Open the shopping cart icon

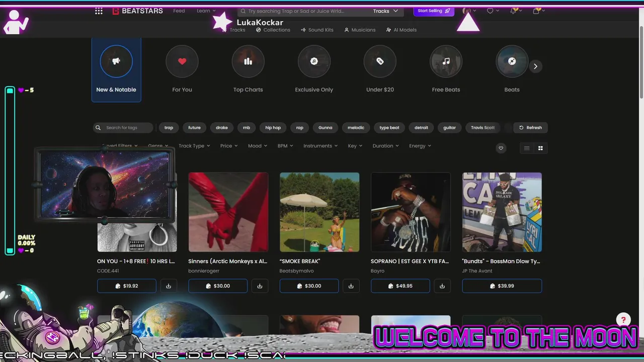pyautogui.click(x=536, y=11)
